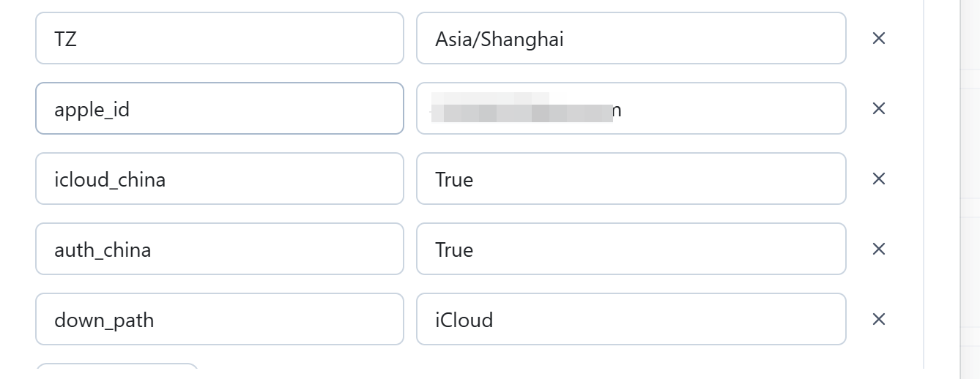Focus the apple_id key field

point(219,108)
